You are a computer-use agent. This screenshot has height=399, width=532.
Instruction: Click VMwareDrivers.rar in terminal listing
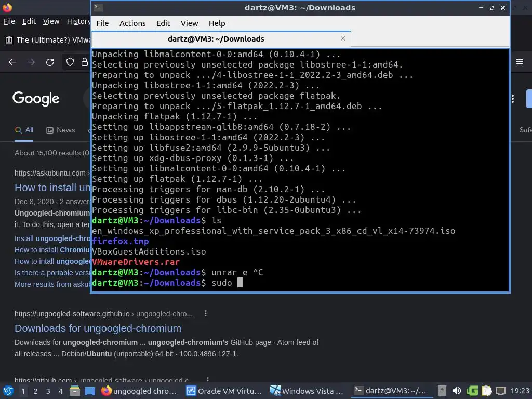[136, 262]
